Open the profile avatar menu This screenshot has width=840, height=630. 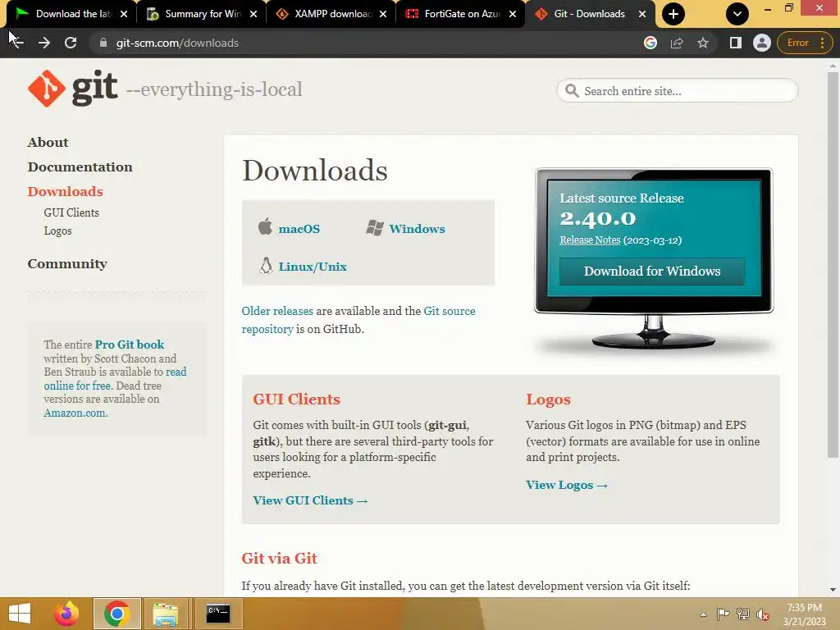[x=762, y=43]
